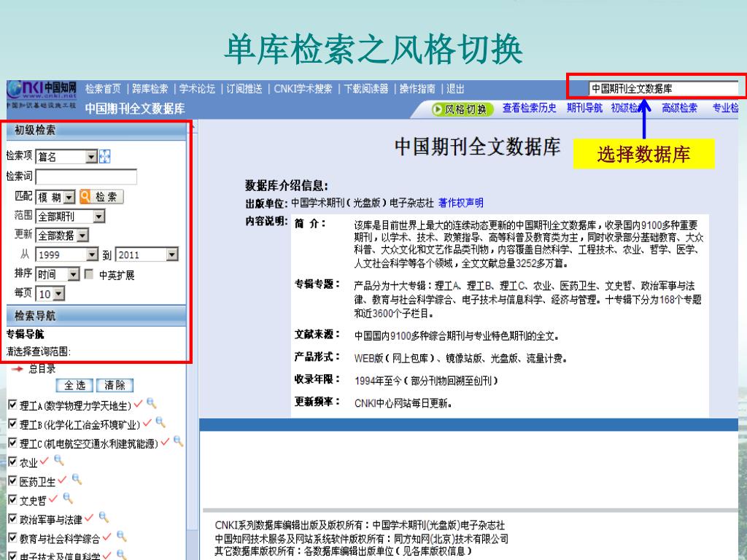The width and height of the screenshot is (747, 560).
Task: Open the 高级检索 link
Action: [x=679, y=108]
